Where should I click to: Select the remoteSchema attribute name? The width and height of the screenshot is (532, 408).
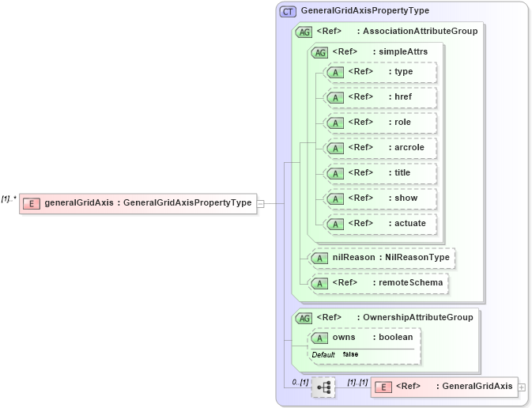click(x=410, y=282)
